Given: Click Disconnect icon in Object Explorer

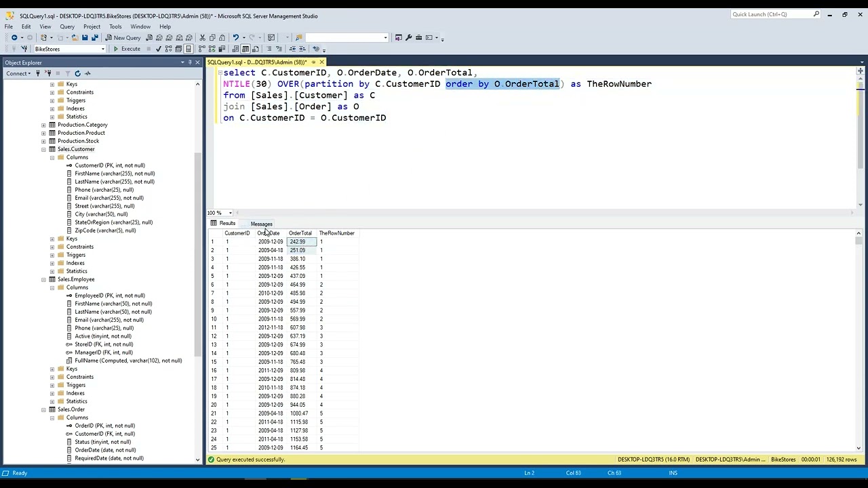Looking at the screenshot, I should [x=48, y=73].
